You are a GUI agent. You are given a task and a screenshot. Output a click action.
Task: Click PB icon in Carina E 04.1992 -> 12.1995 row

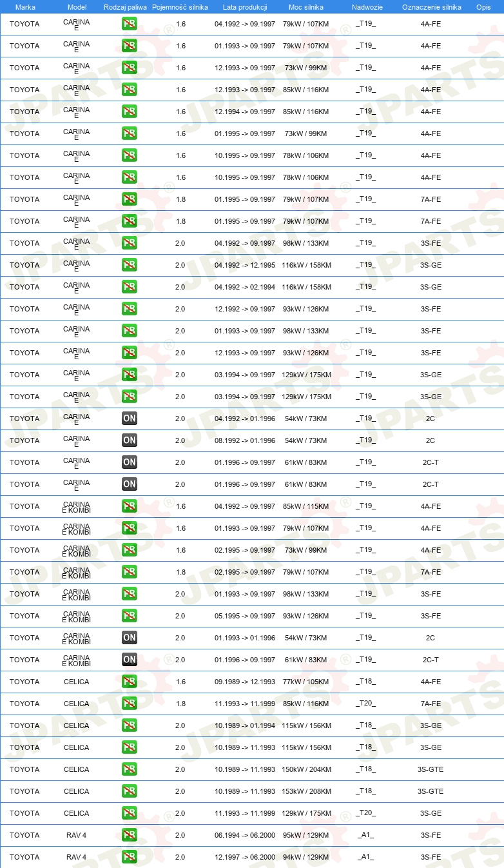click(129, 265)
